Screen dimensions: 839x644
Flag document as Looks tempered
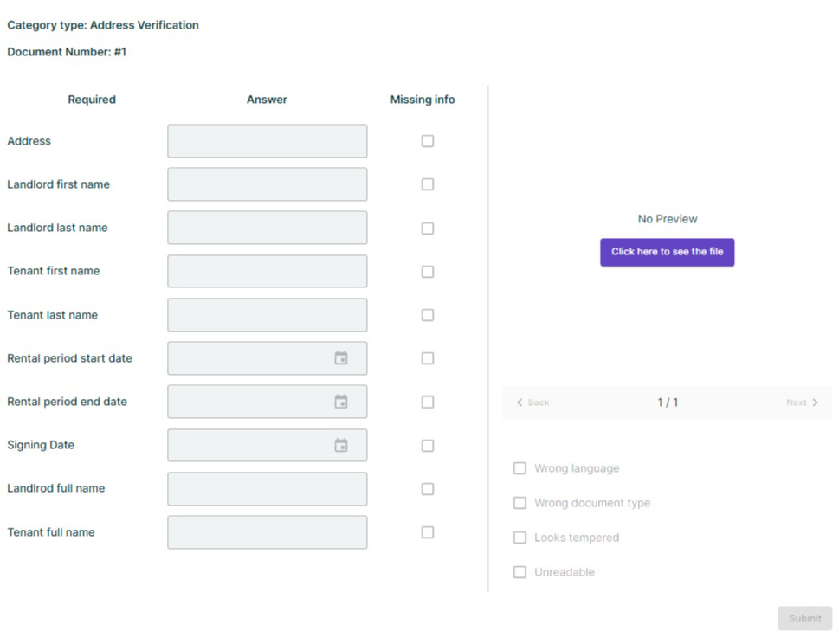point(520,538)
